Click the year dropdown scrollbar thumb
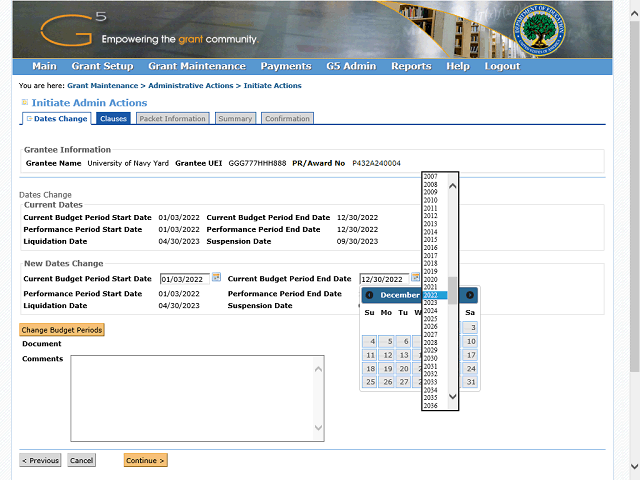The height and width of the screenshot is (480, 640). point(452,289)
